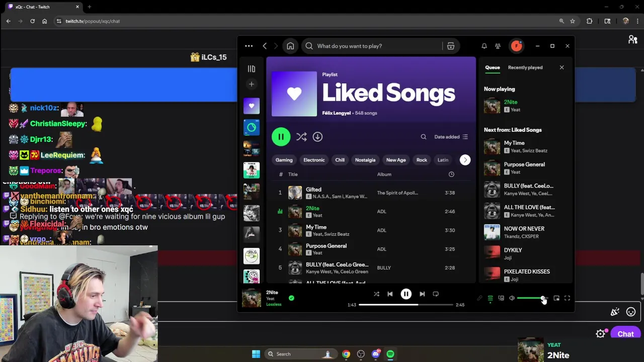
Task: Mute the Spotify volume speaker icon
Action: 512,299
